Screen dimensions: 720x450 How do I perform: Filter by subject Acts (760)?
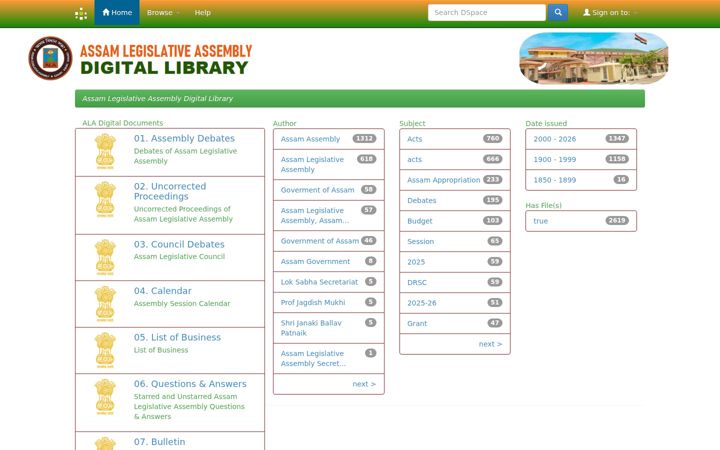414,139
